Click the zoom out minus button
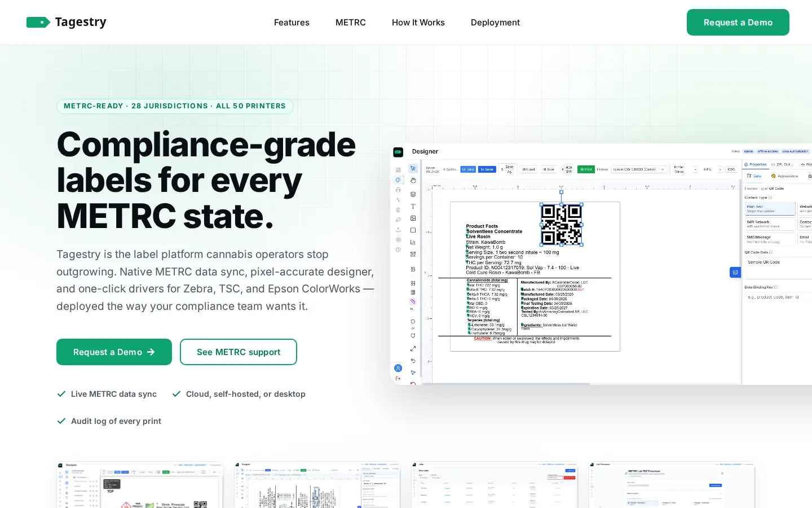This screenshot has width=812, height=508. [x=695, y=169]
